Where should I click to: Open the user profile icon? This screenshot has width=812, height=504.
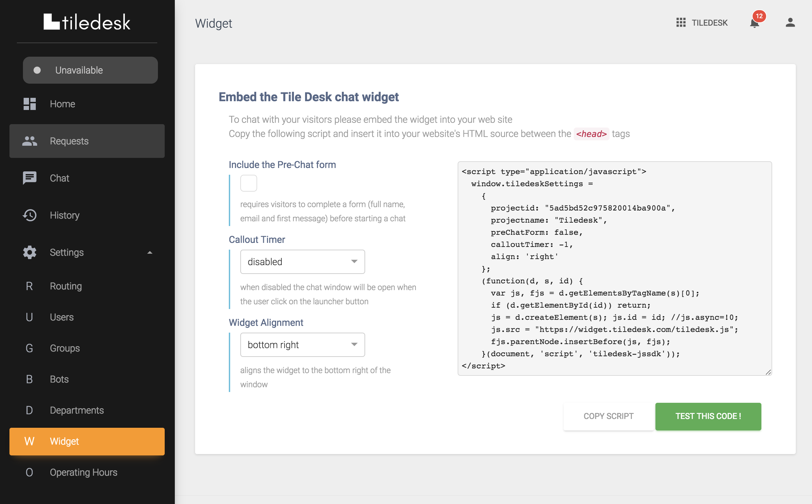(790, 23)
